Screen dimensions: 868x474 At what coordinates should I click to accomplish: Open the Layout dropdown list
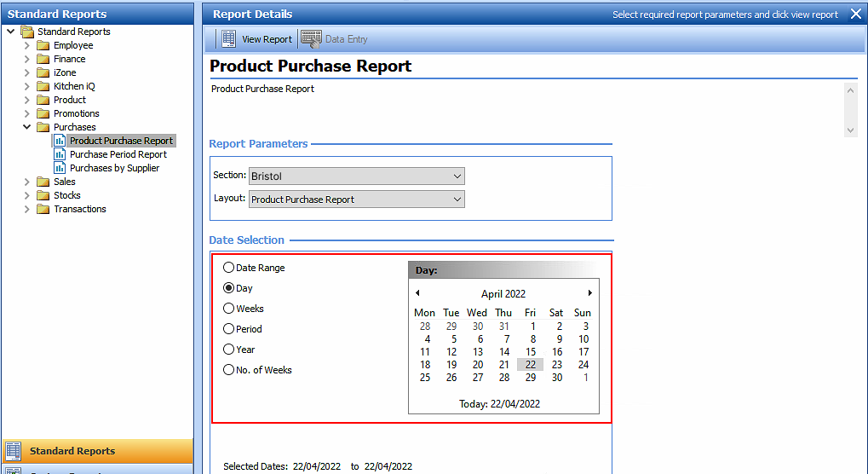point(356,199)
